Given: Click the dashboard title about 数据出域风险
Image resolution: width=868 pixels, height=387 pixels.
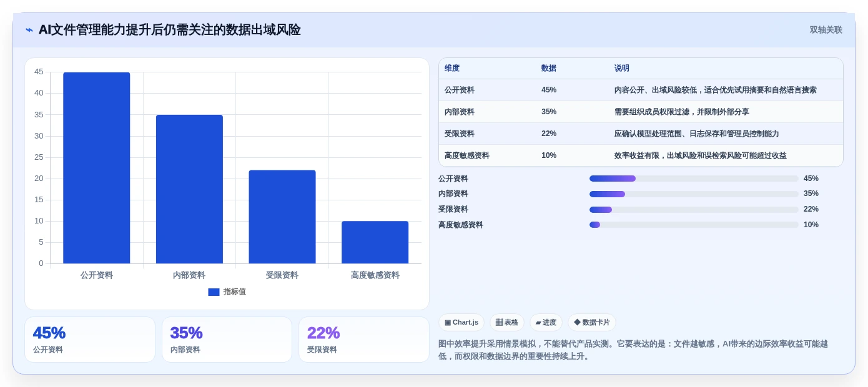Looking at the screenshot, I should [170, 30].
